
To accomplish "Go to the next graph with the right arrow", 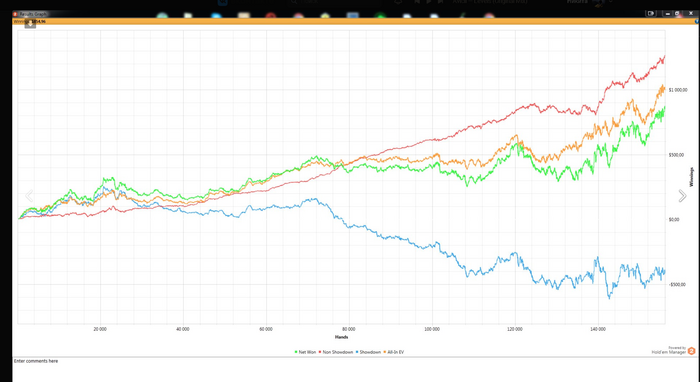I will (x=682, y=195).
